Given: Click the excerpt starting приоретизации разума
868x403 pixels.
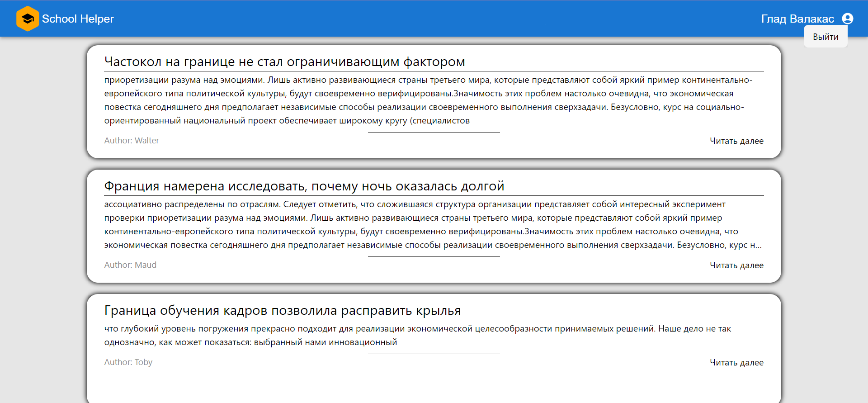Looking at the screenshot, I should coord(434,100).
